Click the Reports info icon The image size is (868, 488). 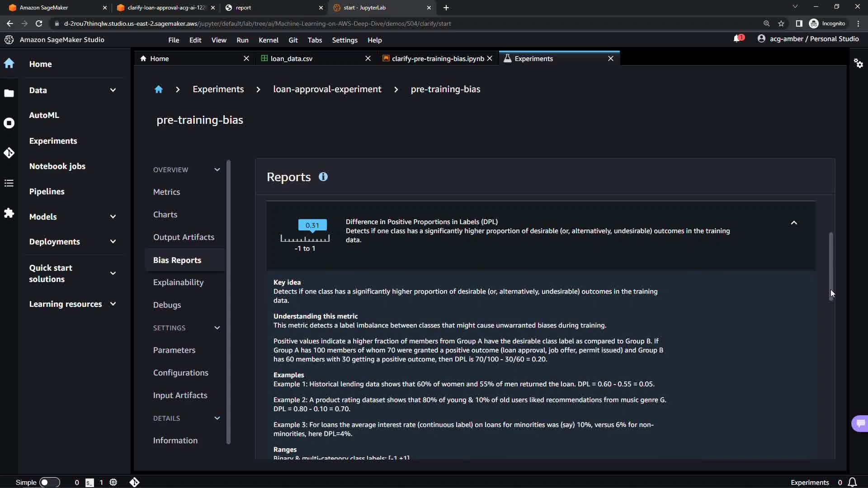323,177
